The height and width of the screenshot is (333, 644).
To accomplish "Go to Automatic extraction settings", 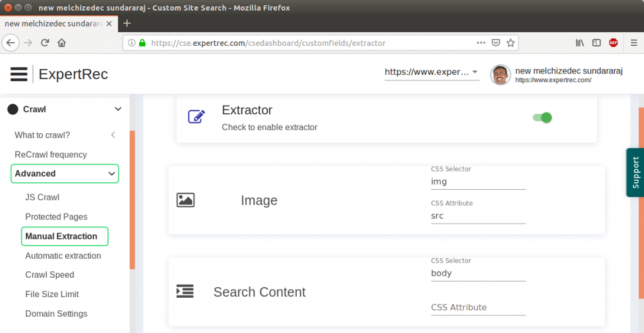I will point(63,256).
